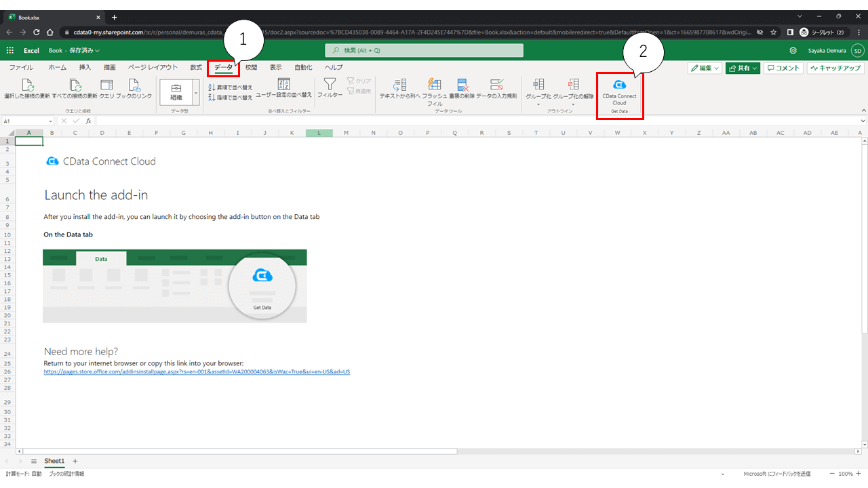This screenshot has width=868, height=488.
Task: Switch to the ページ レイアウト tab
Action: pos(153,67)
